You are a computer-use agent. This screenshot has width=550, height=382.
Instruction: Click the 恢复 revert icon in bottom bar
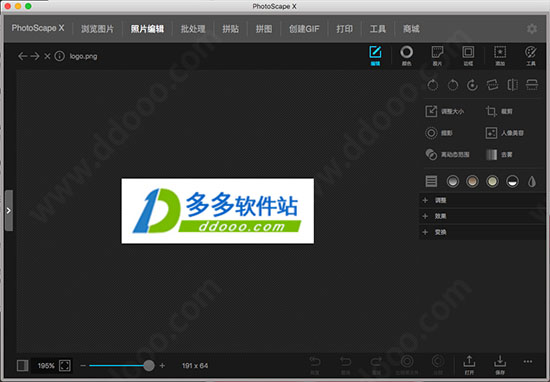(315, 365)
